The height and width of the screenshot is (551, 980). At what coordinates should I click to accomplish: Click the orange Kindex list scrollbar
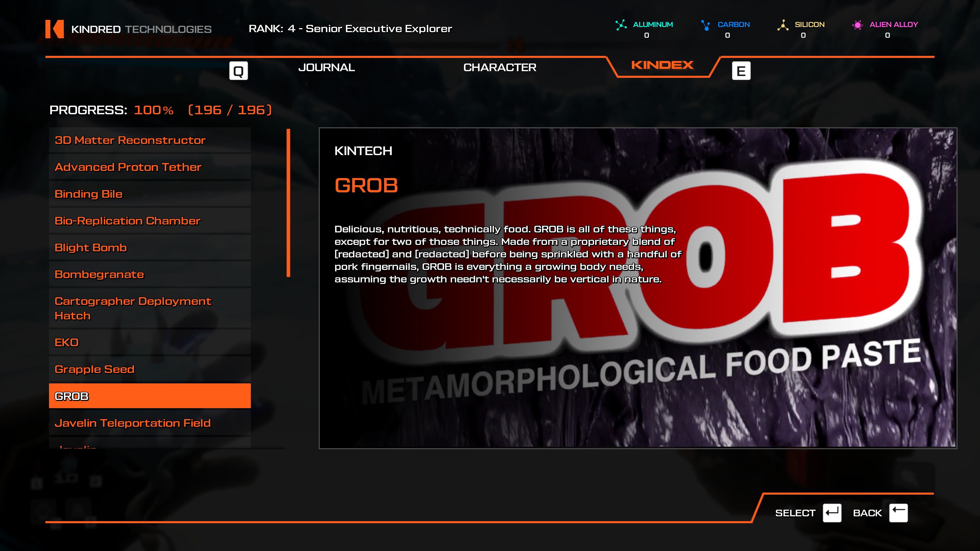288,203
